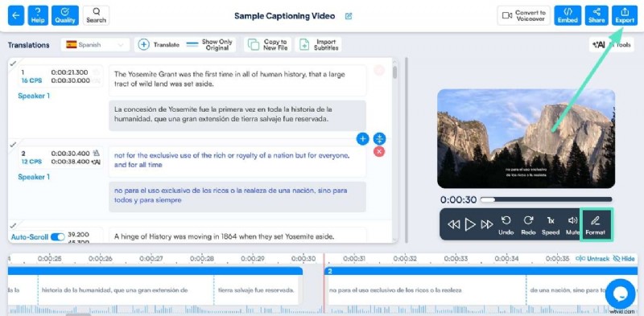Click the end time 0:00:30.000

(70, 80)
